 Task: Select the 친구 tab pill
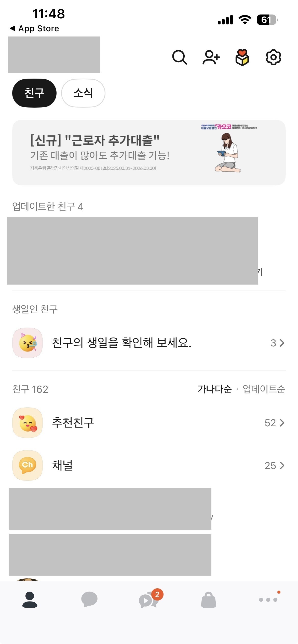(x=34, y=93)
